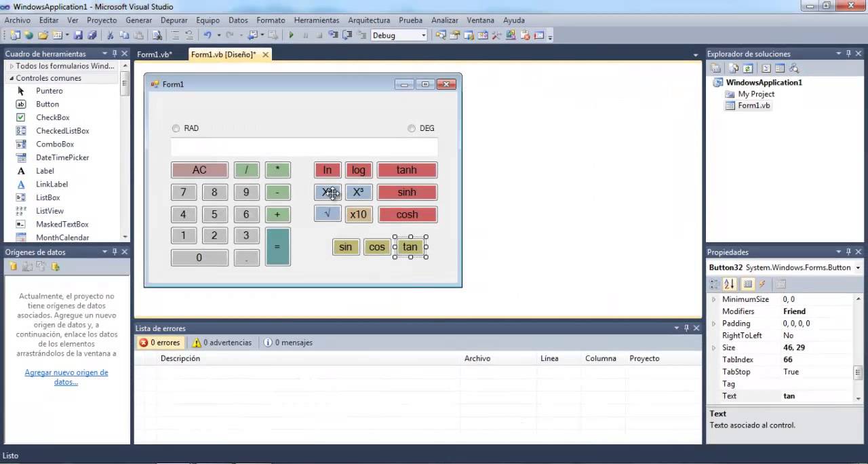Expand the MinimumSize property
868x464 pixels.
click(713, 299)
